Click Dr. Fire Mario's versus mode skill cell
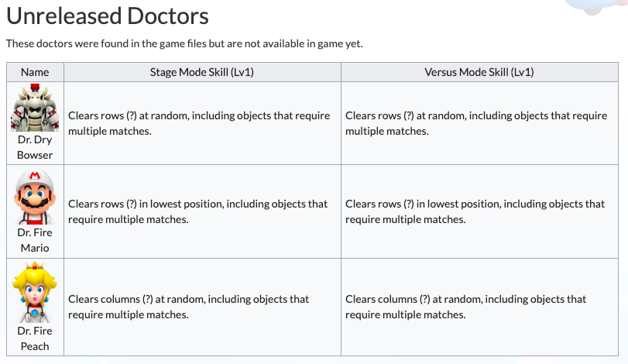628x364 pixels. (479, 211)
